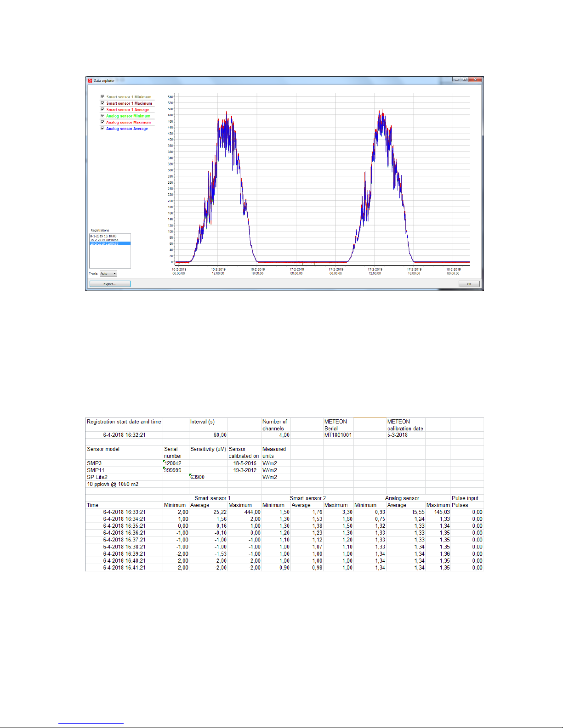Uncheck Smart sensor 1 Minimum series
Viewport: 563px width, 728px height.
pyautogui.click(x=102, y=97)
